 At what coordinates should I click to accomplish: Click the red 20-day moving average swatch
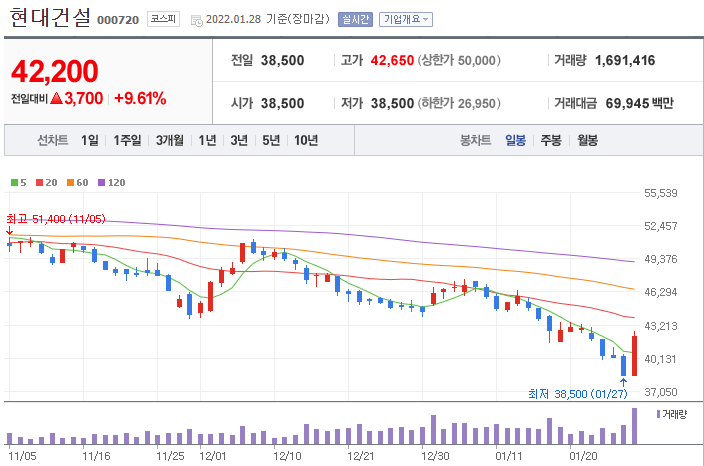point(40,183)
